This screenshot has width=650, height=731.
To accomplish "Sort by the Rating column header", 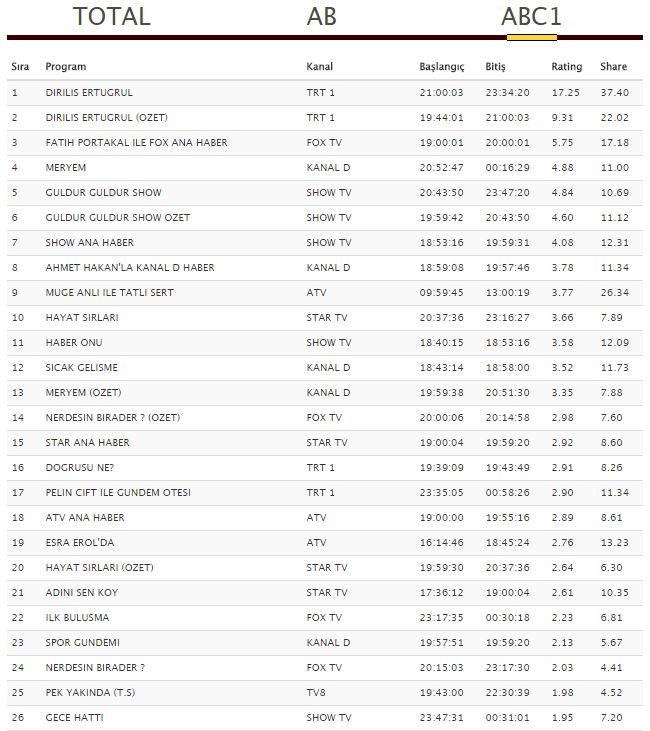I will point(566,67).
